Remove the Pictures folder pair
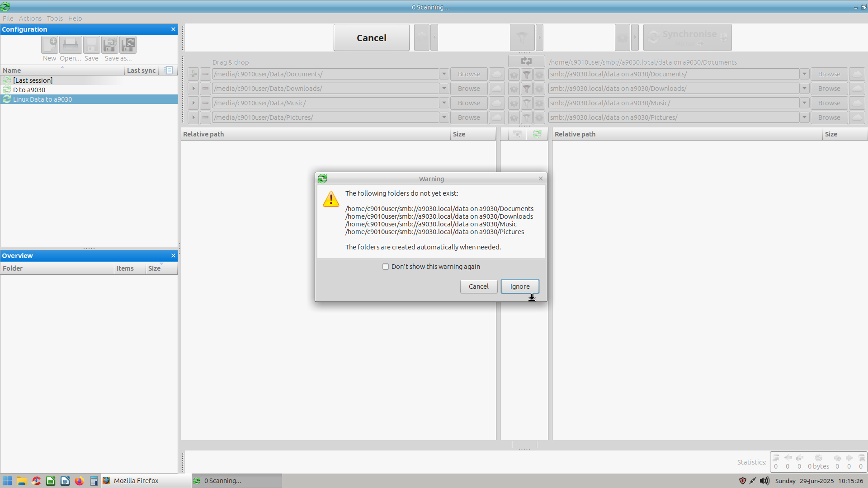 (205, 117)
